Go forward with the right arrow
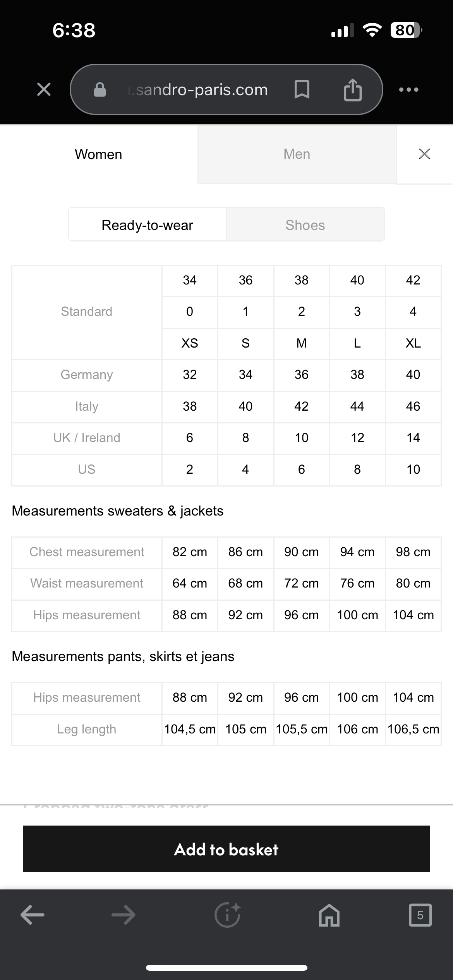 124,915
